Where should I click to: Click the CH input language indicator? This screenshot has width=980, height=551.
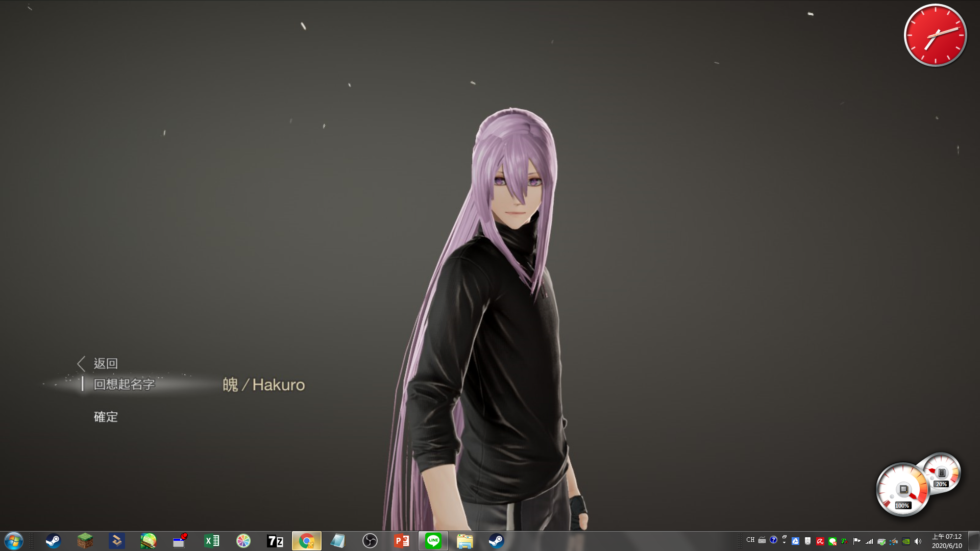(x=750, y=540)
